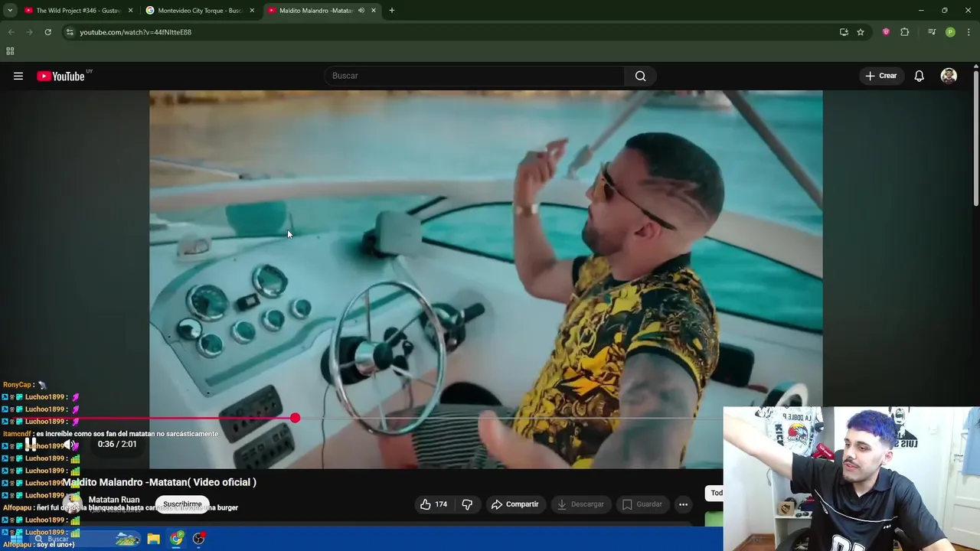Open the YouTube account avatar menu
The width and height of the screenshot is (980, 551).
(x=949, y=76)
